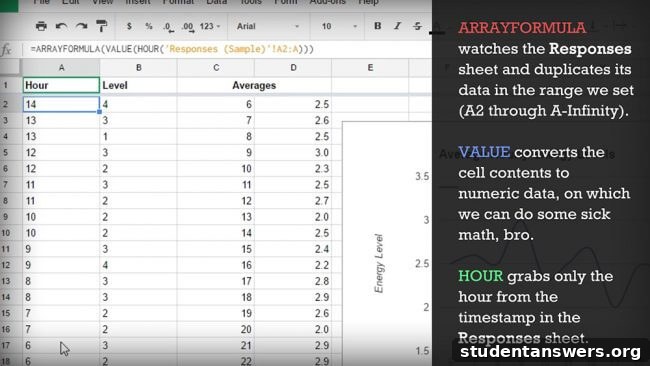The width and height of the screenshot is (650, 366).
Task: Decrease decimal places
Action: point(168,27)
